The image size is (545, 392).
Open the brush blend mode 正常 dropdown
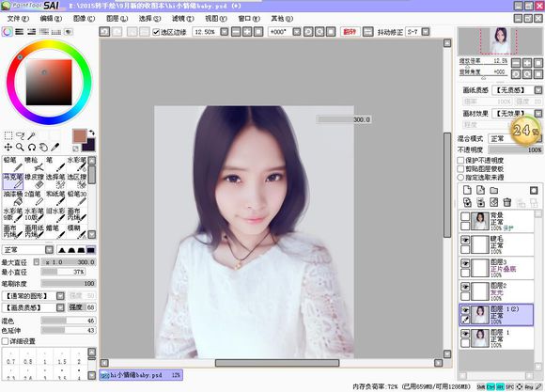pyautogui.click(x=50, y=250)
